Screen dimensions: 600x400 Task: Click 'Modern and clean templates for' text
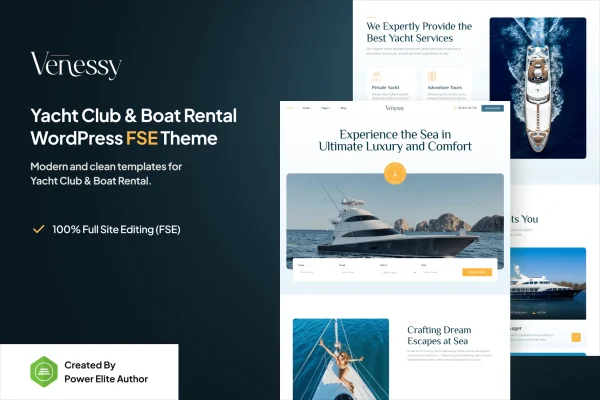(x=106, y=167)
